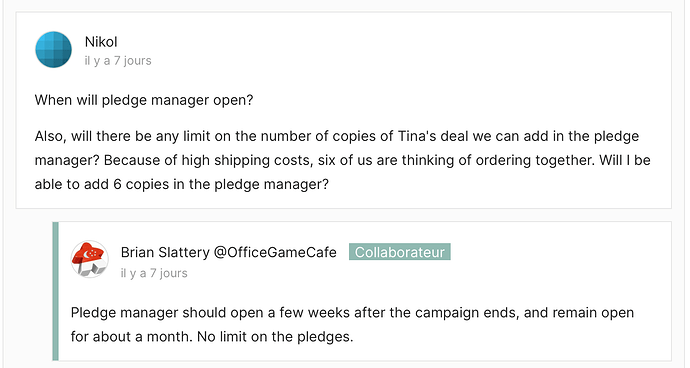Open Nikol's blue pixelated avatar

pos(53,49)
